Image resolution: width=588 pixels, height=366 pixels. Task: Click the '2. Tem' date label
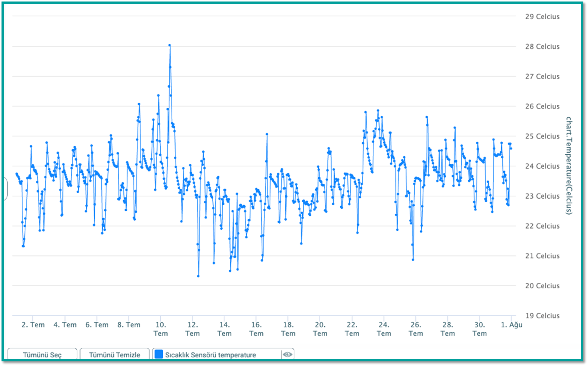point(33,325)
